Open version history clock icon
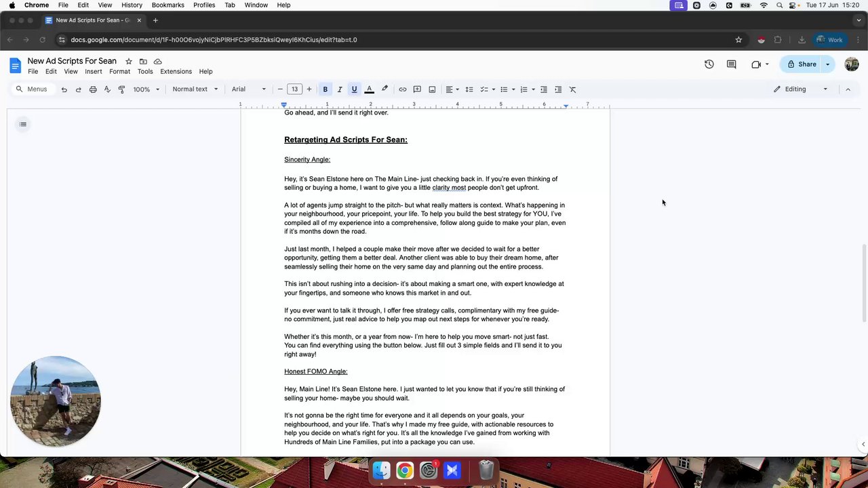Screen dimensions: 868x488 click(709, 64)
